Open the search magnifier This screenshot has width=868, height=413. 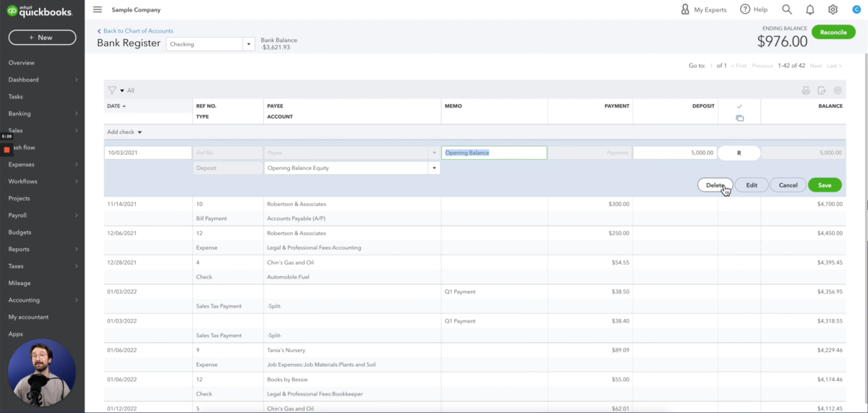tap(787, 9)
